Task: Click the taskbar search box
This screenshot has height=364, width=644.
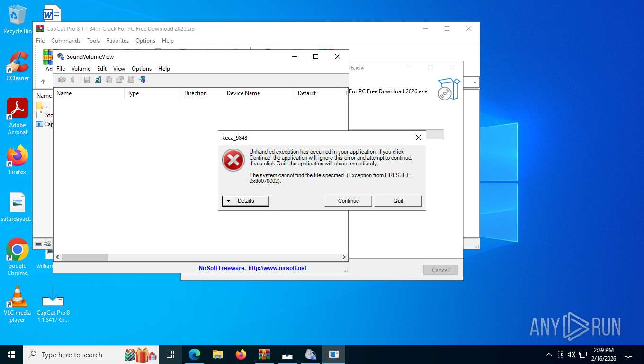Action: click(x=91, y=355)
